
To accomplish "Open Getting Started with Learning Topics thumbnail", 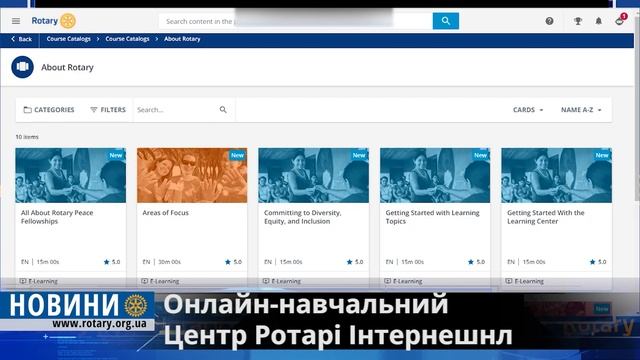I will pos(435,176).
